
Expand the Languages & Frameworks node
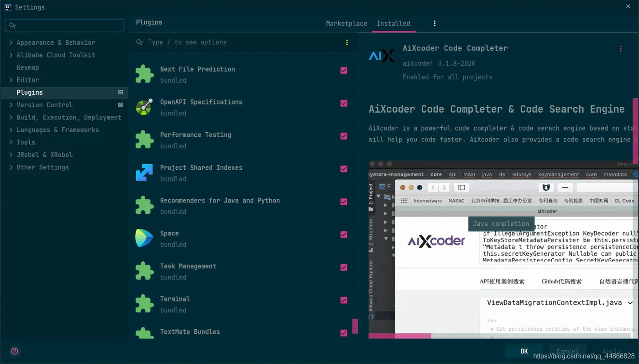[x=11, y=130]
